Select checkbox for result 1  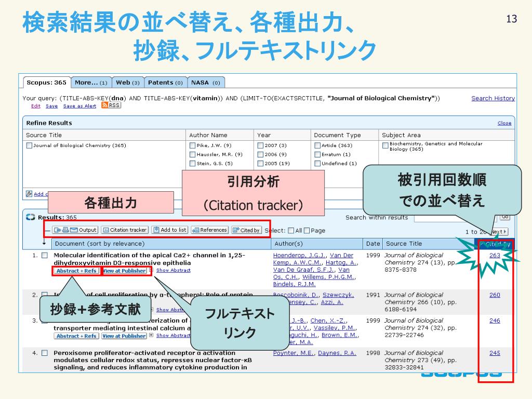pyautogui.click(x=45, y=256)
